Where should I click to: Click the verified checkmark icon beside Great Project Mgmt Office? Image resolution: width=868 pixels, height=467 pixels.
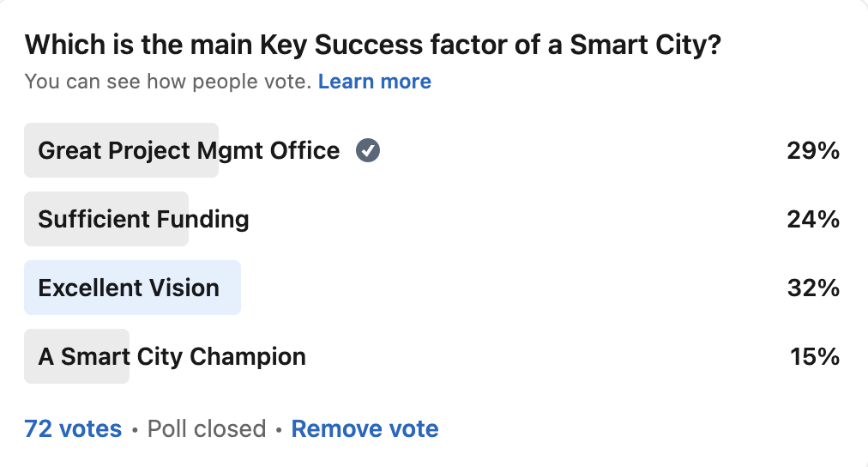point(368,151)
